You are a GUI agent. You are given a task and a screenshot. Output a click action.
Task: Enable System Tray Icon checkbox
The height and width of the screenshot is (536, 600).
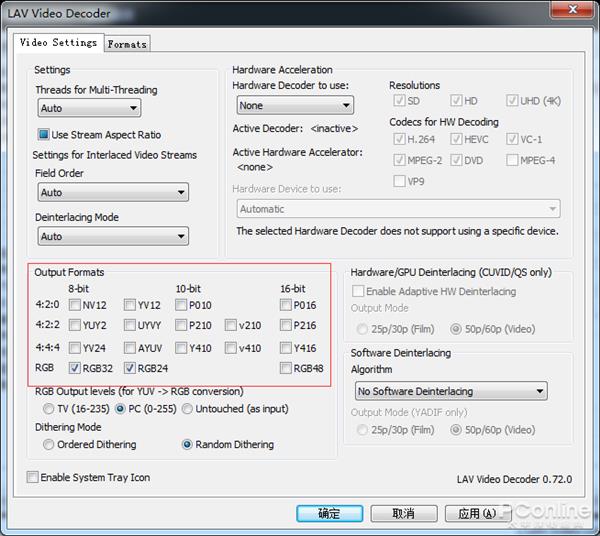click(33, 477)
